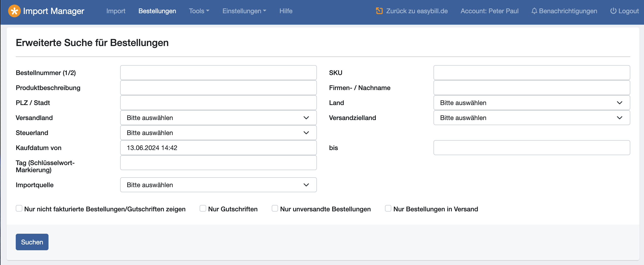Expand the Tools dropdown menu
The height and width of the screenshot is (265, 644).
coord(199,11)
